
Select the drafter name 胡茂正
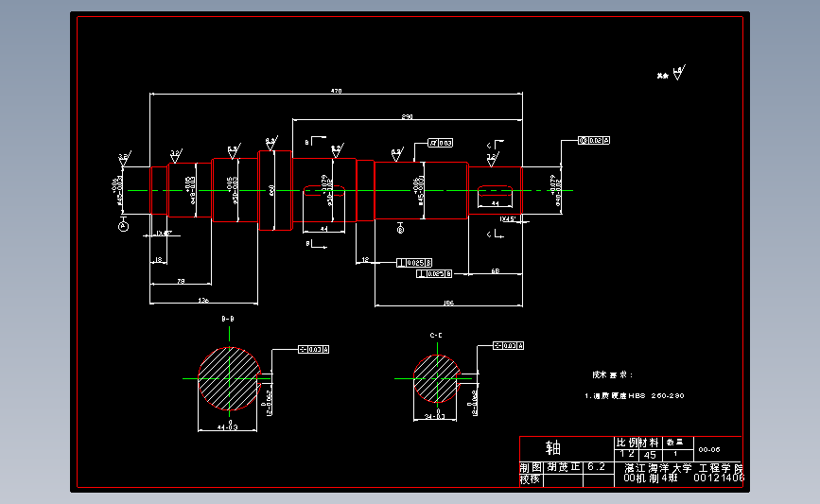[564, 467]
